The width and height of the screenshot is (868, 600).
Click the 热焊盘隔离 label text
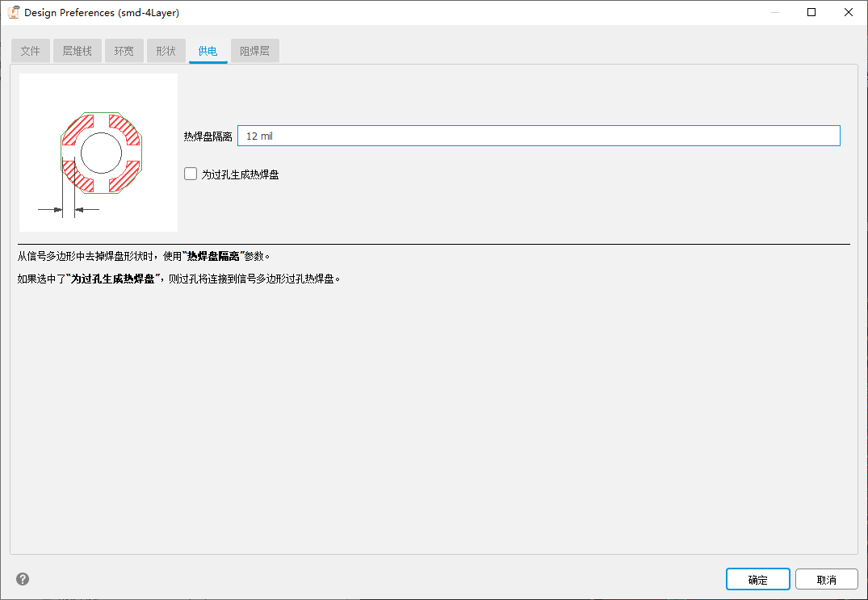(208, 136)
